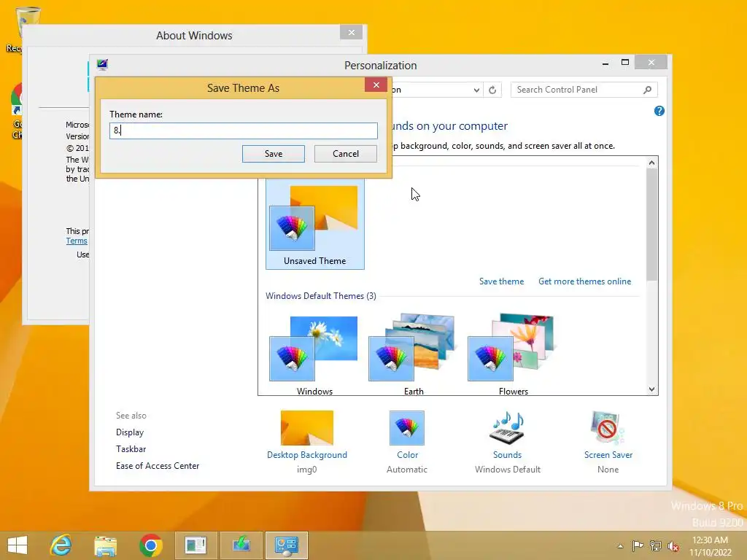Open the Color settings icon
The image size is (747, 560).
(x=407, y=427)
